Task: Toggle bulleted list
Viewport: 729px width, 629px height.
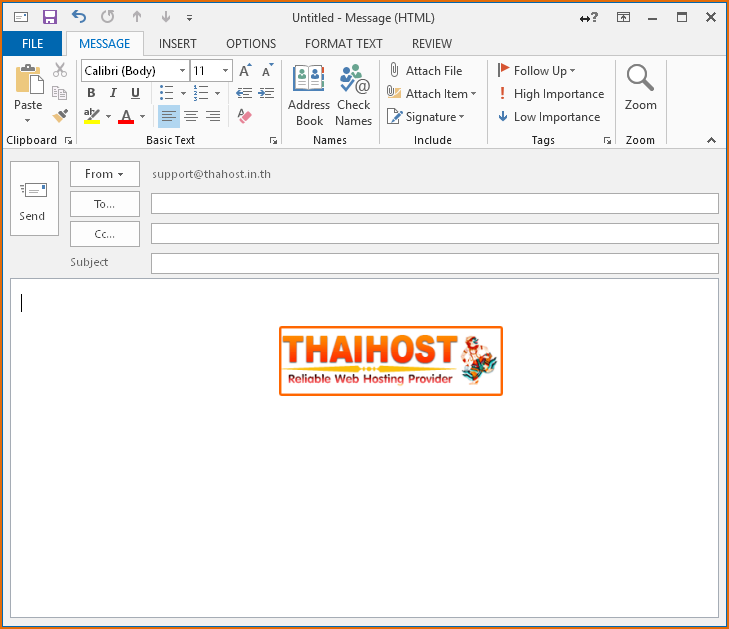Action: pos(166,93)
